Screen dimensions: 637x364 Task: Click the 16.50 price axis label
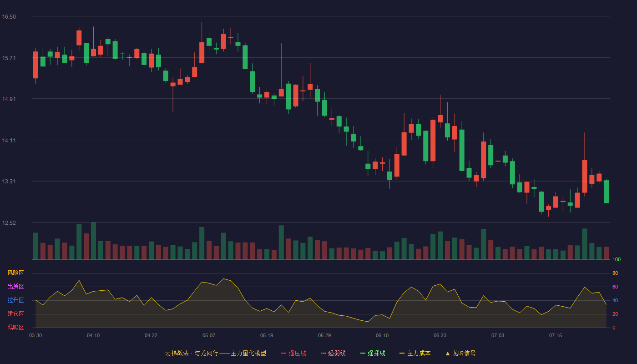(9, 17)
